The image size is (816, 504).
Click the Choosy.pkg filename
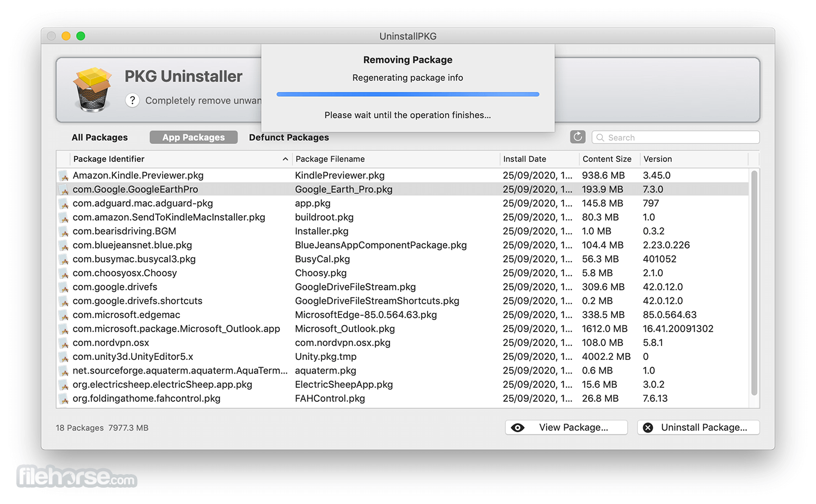coord(320,273)
